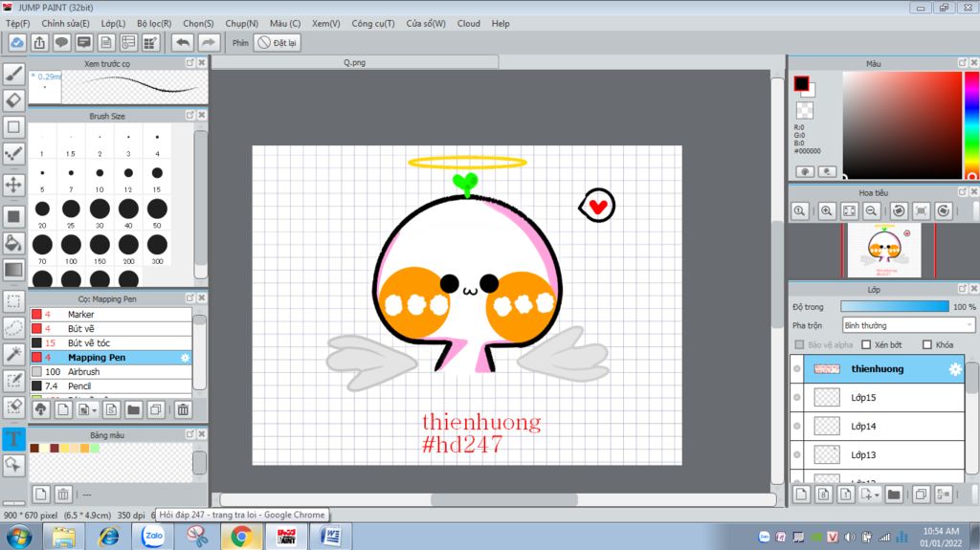Hide layer Lớp13
Image resolution: width=980 pixels, height=550 pixels.
(x=797, y=455)
